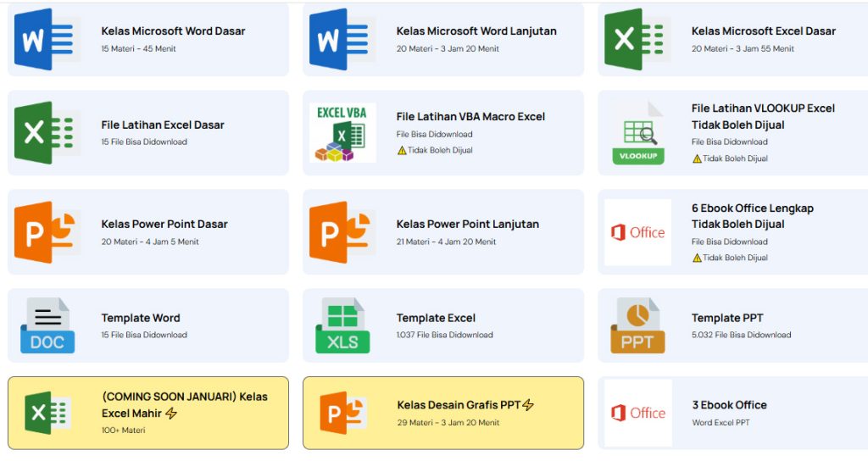Open 3 Ebook Office title
The width and height of the screenshot is (868, 461).
tap(730, 405)
